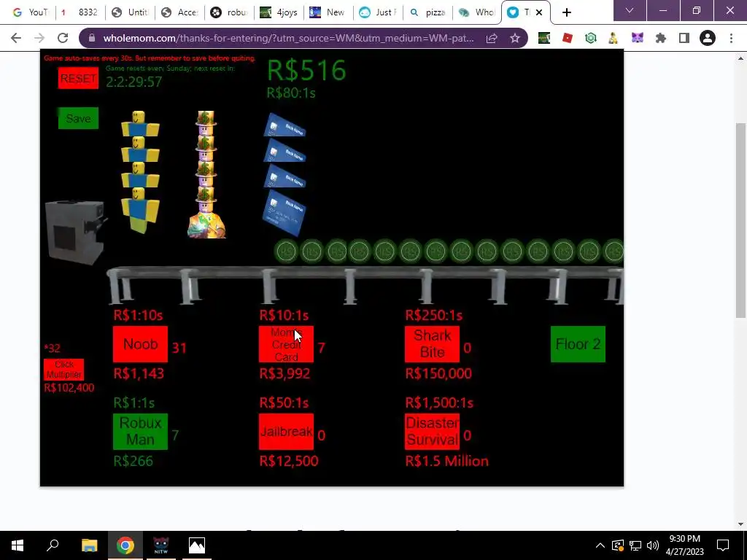Open the Windows Start menu
747x560 pixels.
[x=18, y=545]
